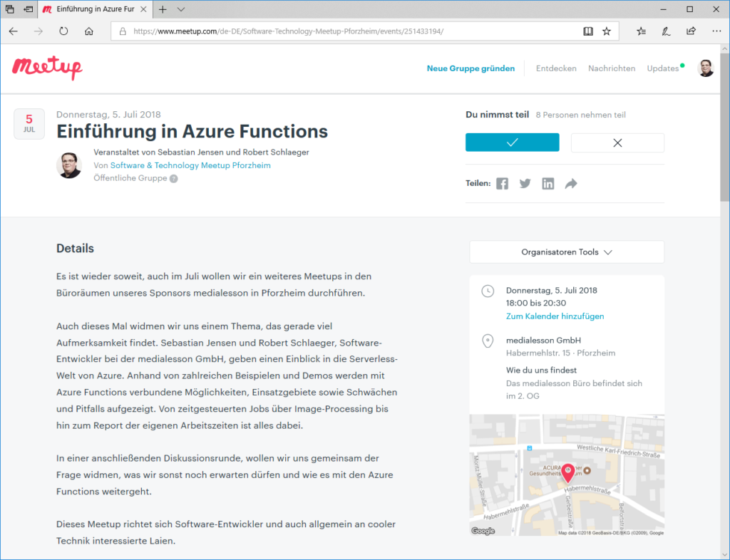Share event on LinkedIn

coord(547,184)
